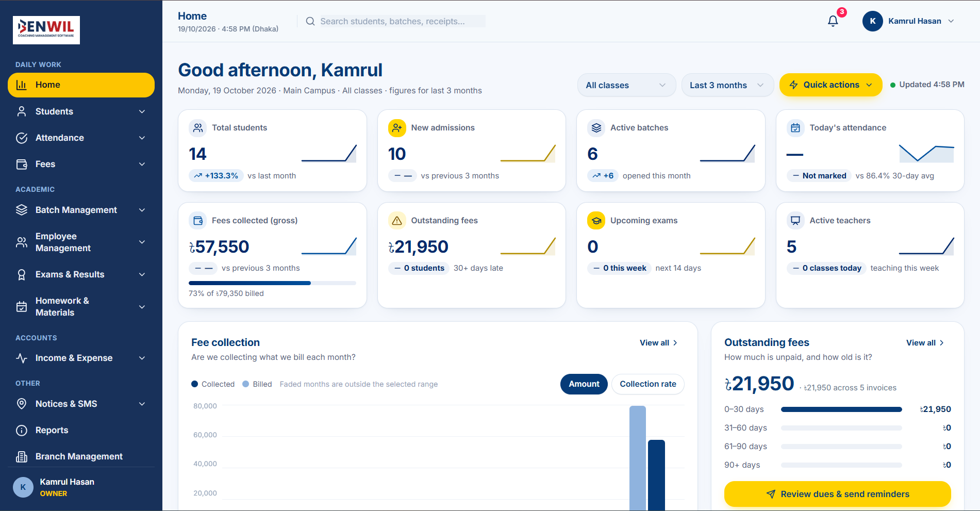Click the Reports info icon in sidebar

(x=22, y=430)
